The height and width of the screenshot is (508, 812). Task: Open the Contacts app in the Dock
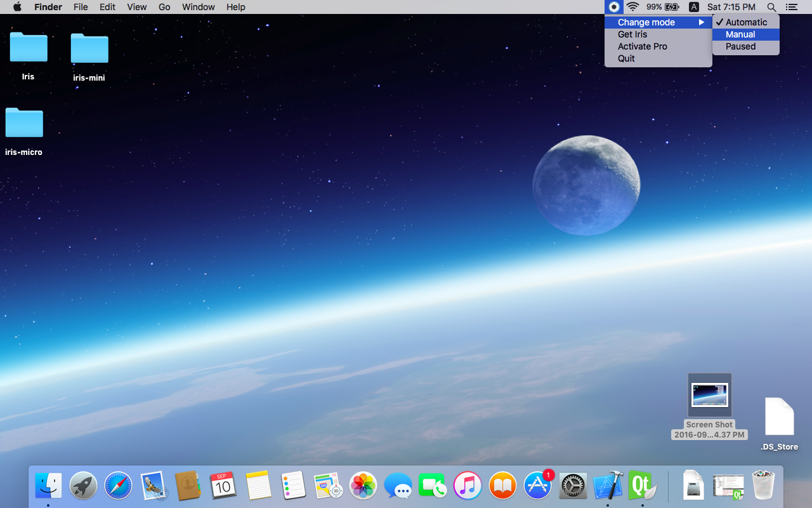(188, 486)
